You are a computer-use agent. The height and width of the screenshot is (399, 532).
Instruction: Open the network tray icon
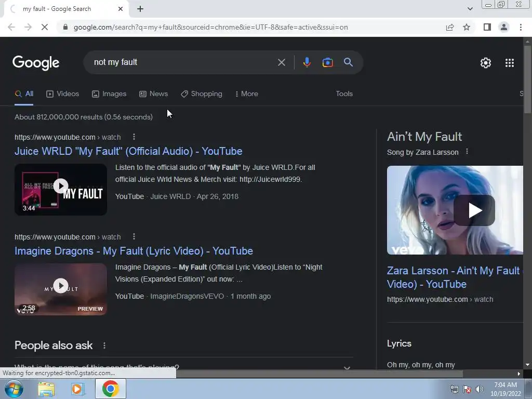[x=454, y=389]
